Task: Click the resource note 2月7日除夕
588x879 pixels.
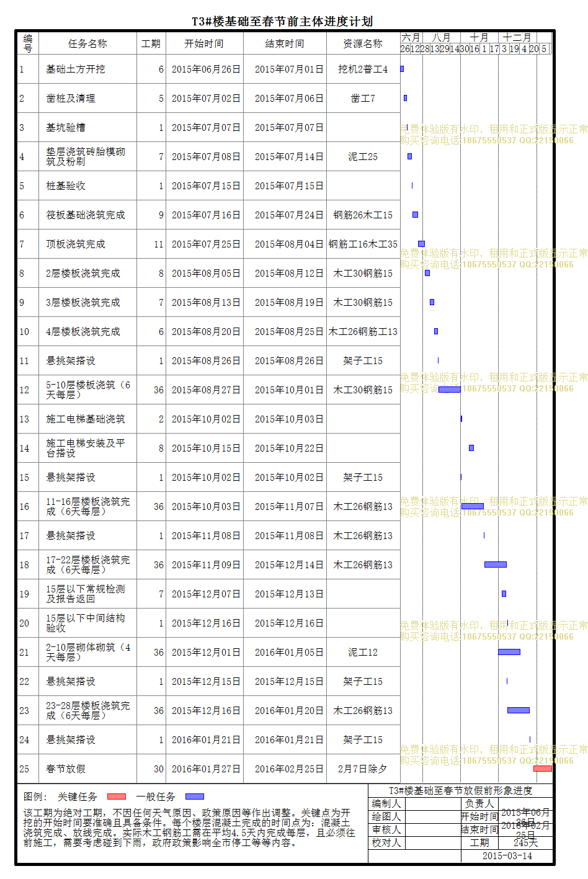Action: coord(363,769)
